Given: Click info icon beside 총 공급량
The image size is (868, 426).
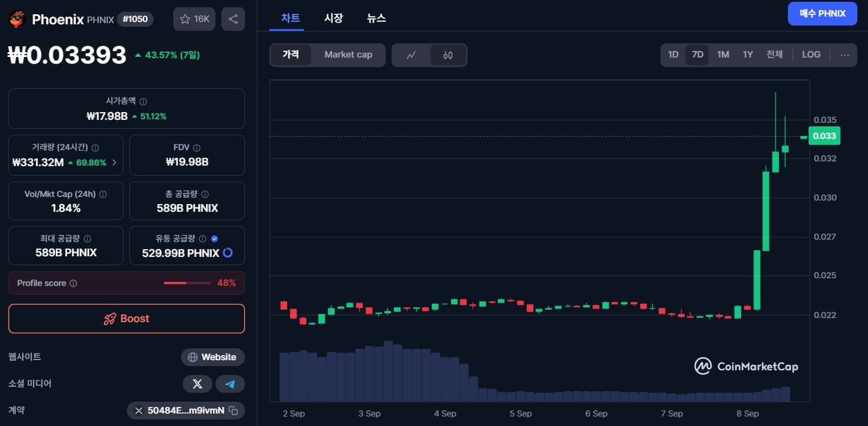Looking at the screenshot, I should tap(205, 194).
